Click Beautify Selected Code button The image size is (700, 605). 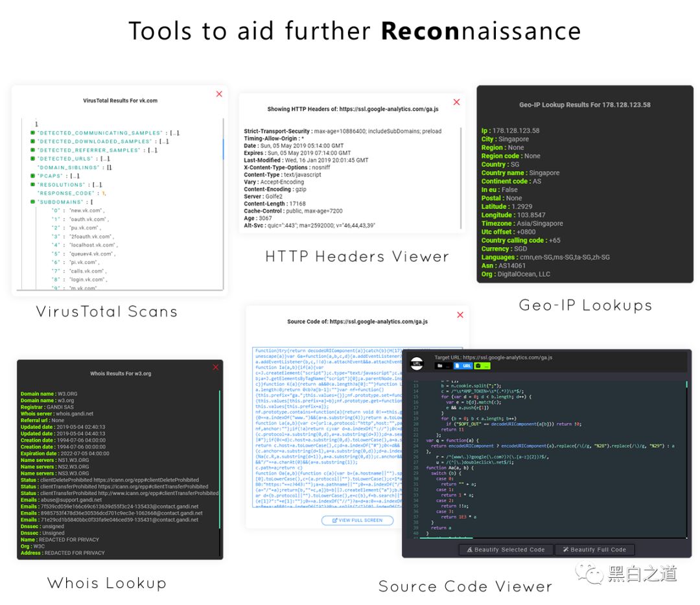[x=506, y=550]
